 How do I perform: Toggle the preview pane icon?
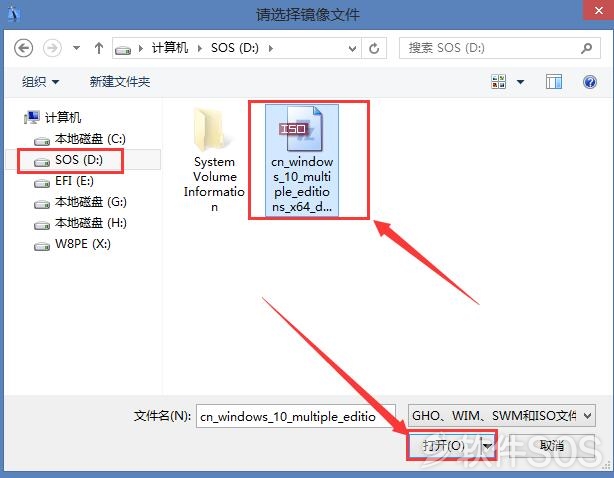[x=554, y=81]
